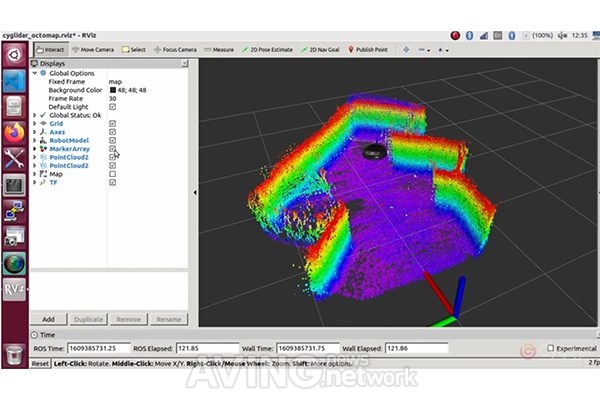The width and height of the screenshot is (600, 400).
Task: Click the RViz icon in the launcher
Action: 14,289
